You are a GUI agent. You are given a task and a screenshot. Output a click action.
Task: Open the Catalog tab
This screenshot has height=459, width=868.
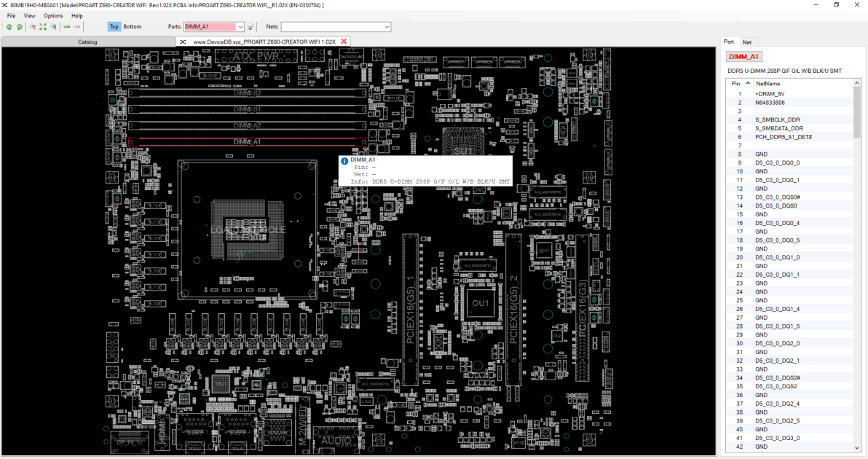[87, 42]
